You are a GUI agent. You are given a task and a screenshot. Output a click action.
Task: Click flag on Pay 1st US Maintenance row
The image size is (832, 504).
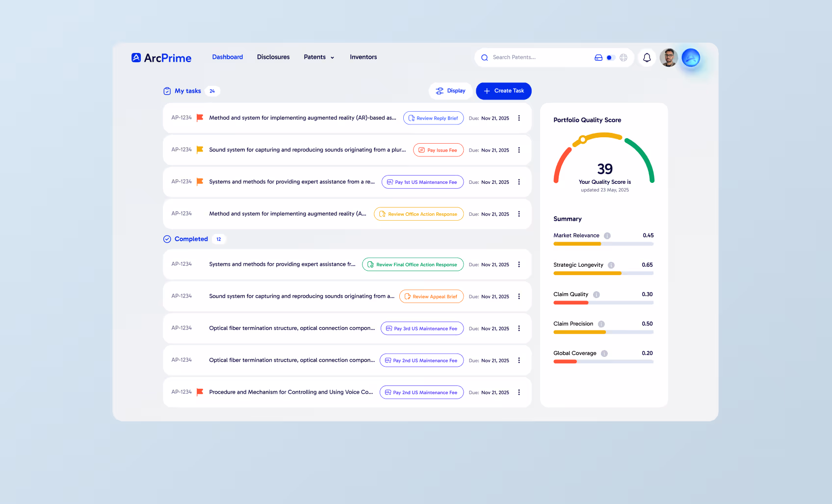(200, 181)
